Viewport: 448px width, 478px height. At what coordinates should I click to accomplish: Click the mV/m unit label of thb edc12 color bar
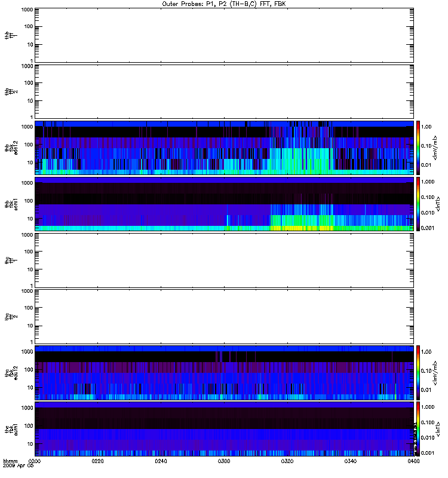click(435, 148)
